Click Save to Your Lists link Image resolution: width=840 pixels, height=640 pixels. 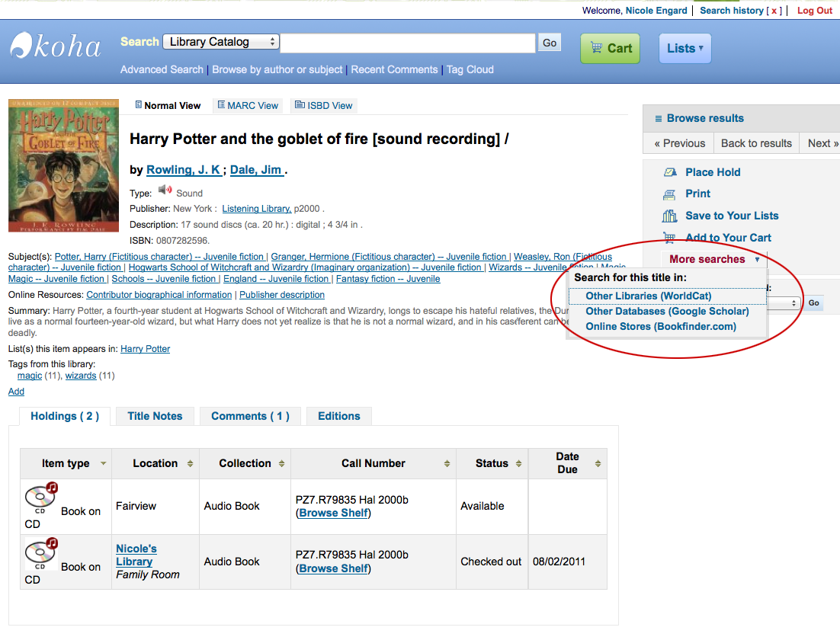tap(732, 216)
